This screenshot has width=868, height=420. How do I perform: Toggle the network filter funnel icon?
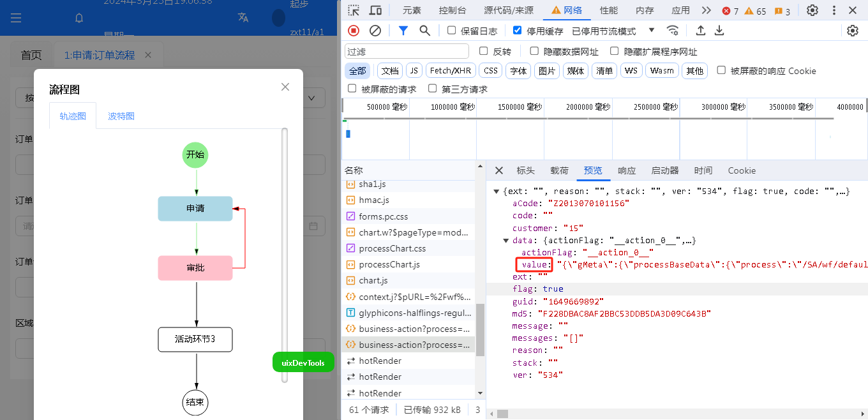coord(403,30)
